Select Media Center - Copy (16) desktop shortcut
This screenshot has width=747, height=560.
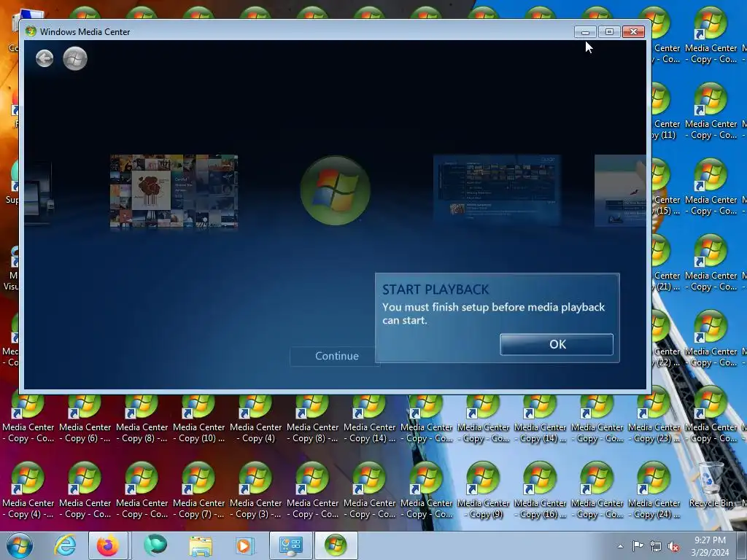pyautogui.click(x=540, y=491)
